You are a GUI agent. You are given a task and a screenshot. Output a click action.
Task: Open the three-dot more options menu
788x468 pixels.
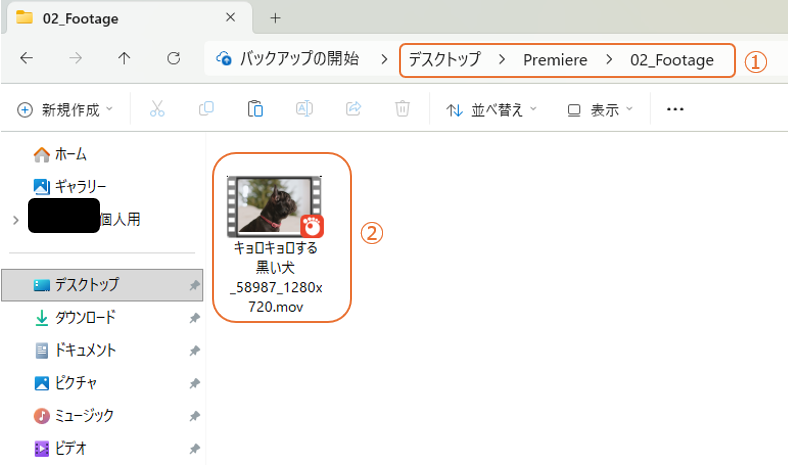[x=675, y=110]
